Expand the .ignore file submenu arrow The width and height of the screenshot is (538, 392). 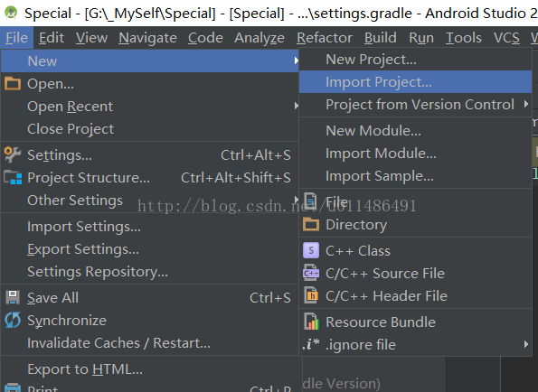pos(526,344)
